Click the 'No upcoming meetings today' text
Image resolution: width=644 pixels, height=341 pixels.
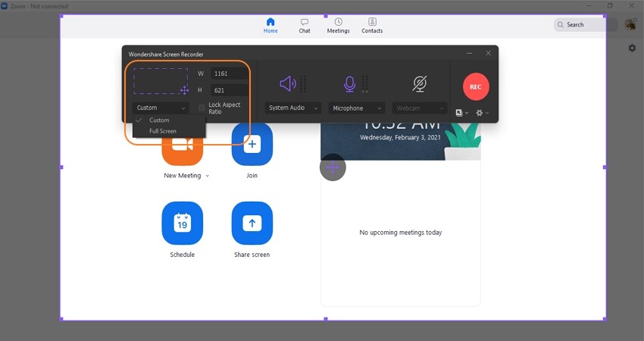[x=401, y=233]
